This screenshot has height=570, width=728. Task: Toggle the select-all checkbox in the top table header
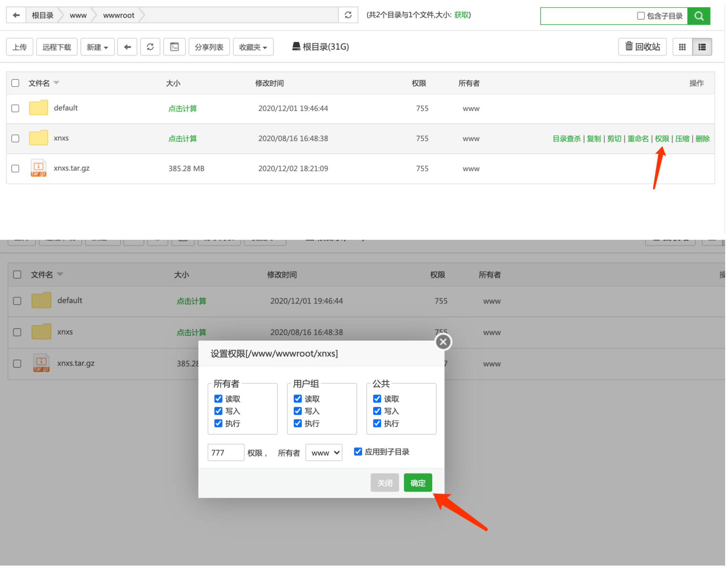coord(15,83)
